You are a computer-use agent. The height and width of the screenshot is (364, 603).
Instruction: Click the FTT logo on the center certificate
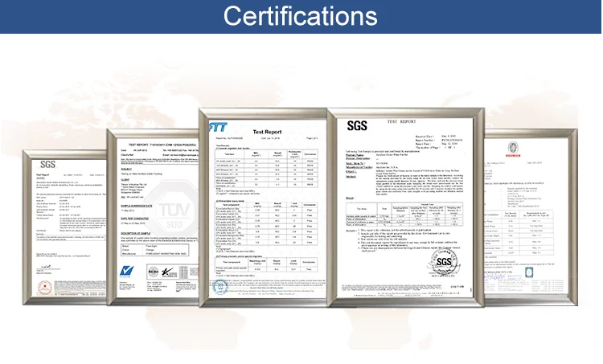[x=218, y=127]
